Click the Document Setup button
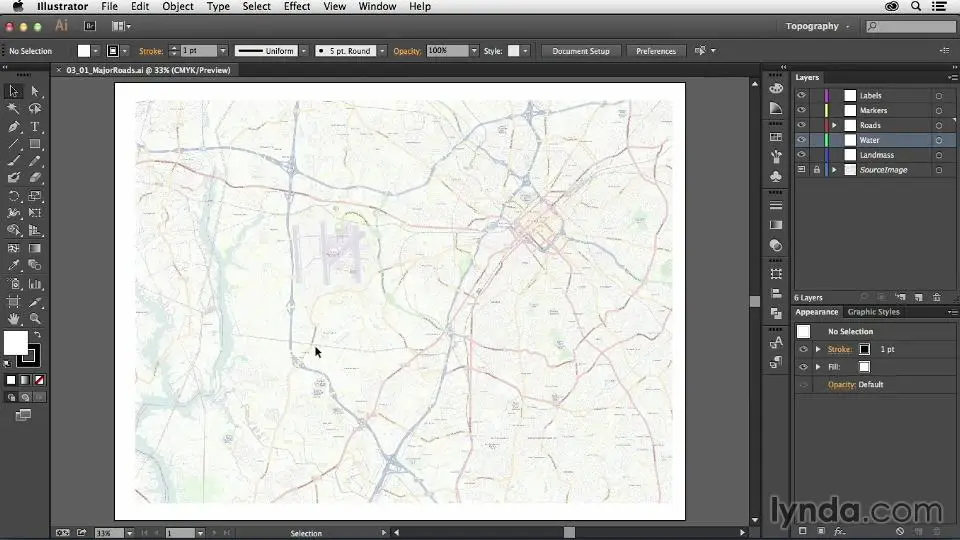The image size is (960, 540). [x=580, y=51]
